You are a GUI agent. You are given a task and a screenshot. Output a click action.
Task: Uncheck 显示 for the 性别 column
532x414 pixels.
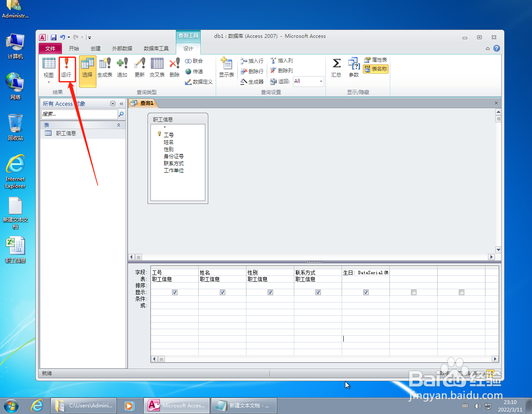(x=270, y=293)
